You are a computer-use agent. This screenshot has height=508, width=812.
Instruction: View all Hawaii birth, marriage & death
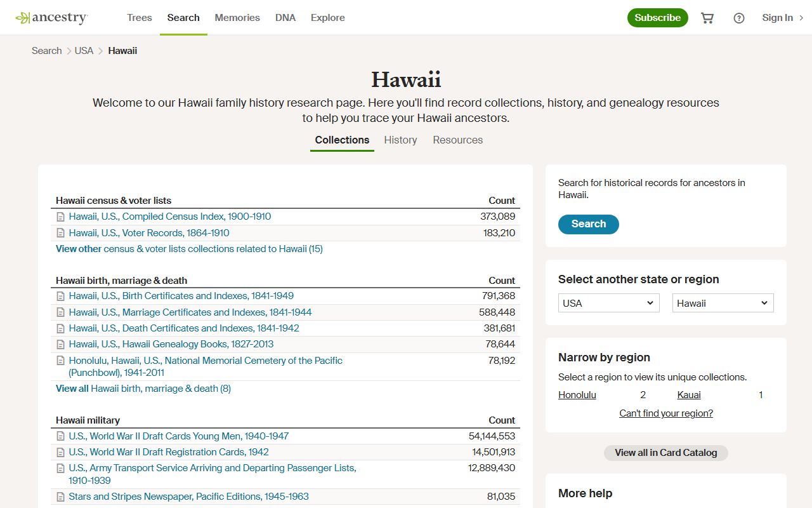[x=143, y=389]
